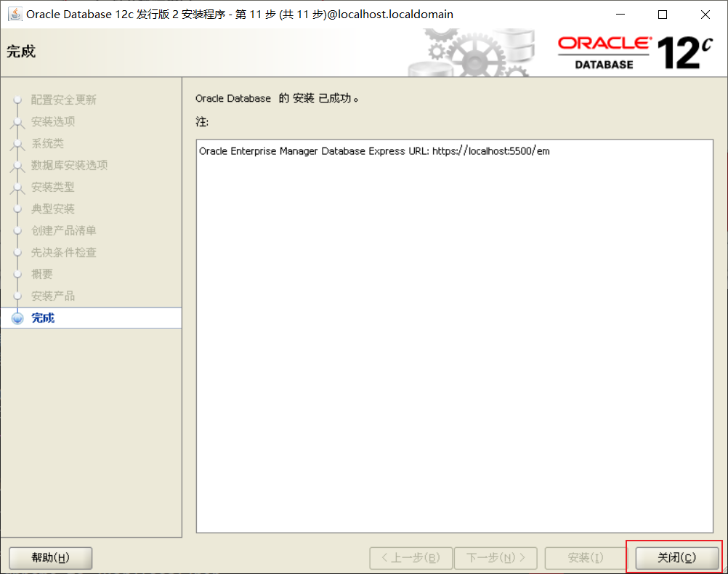728x574 pixels.
Task: Select the 创建产品清单 step
Action: pos(64,231)
